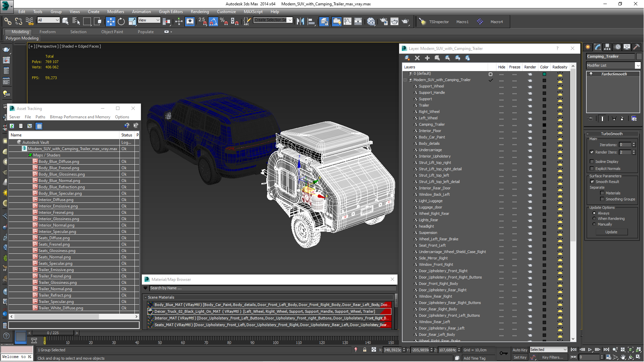Image resolution: width=644 pixels, height=362 pixels.
Task: Refresh the Asset Tracking list
Action: (x=12, y=126)
